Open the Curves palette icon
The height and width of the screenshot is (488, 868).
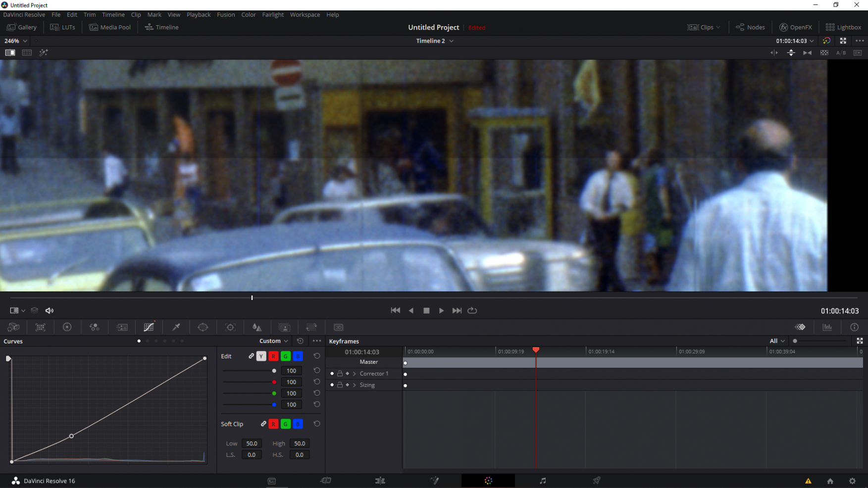[149, 327]
